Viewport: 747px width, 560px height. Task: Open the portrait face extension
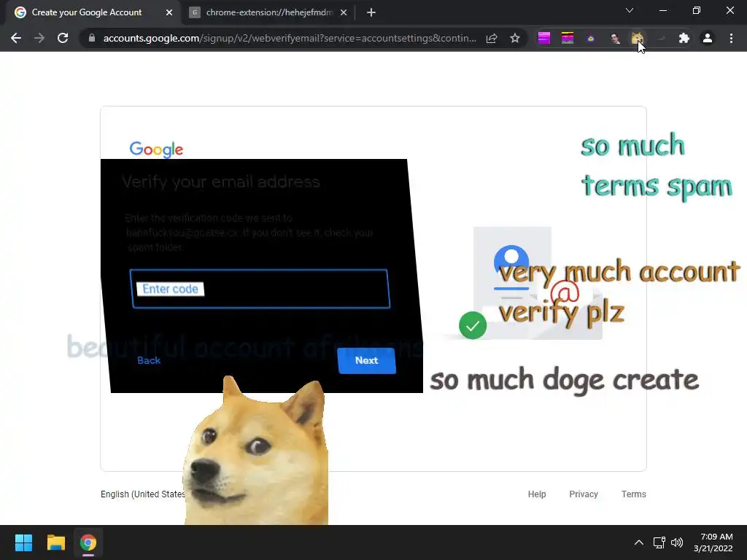click(614, 38)
